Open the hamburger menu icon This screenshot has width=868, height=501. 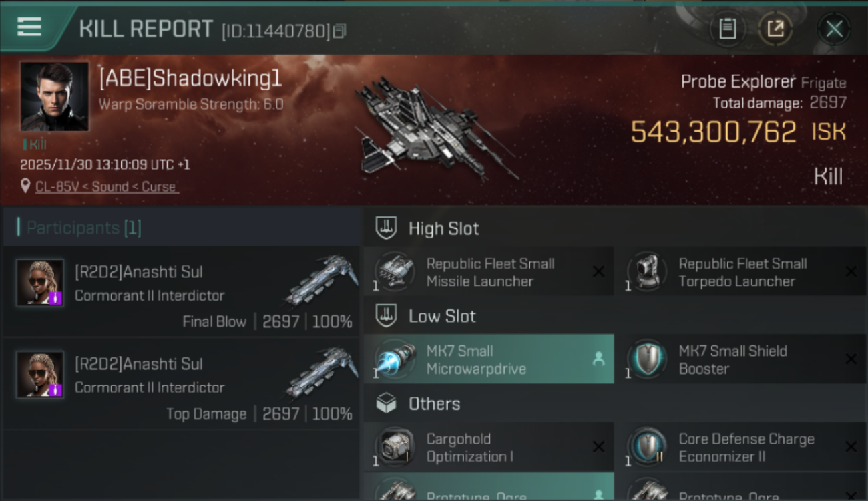29,27
